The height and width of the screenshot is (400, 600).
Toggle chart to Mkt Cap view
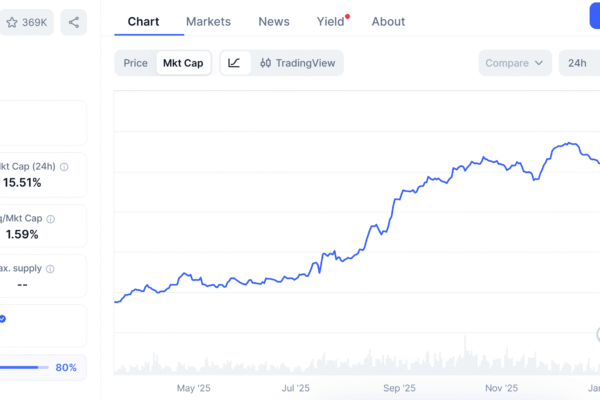183,63
